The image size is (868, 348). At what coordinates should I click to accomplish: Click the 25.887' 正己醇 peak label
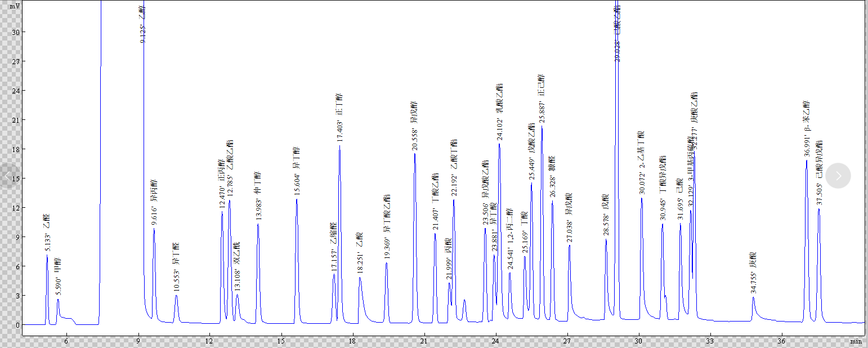(542, 98)
